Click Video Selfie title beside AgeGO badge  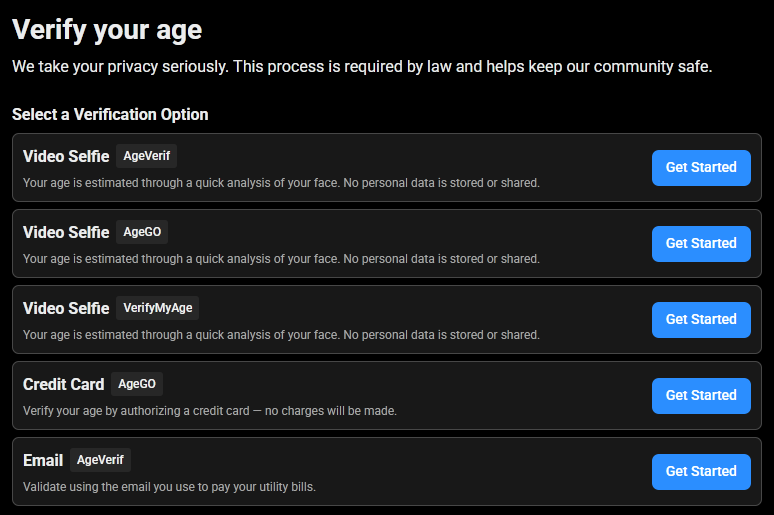(x=66, y=232)
